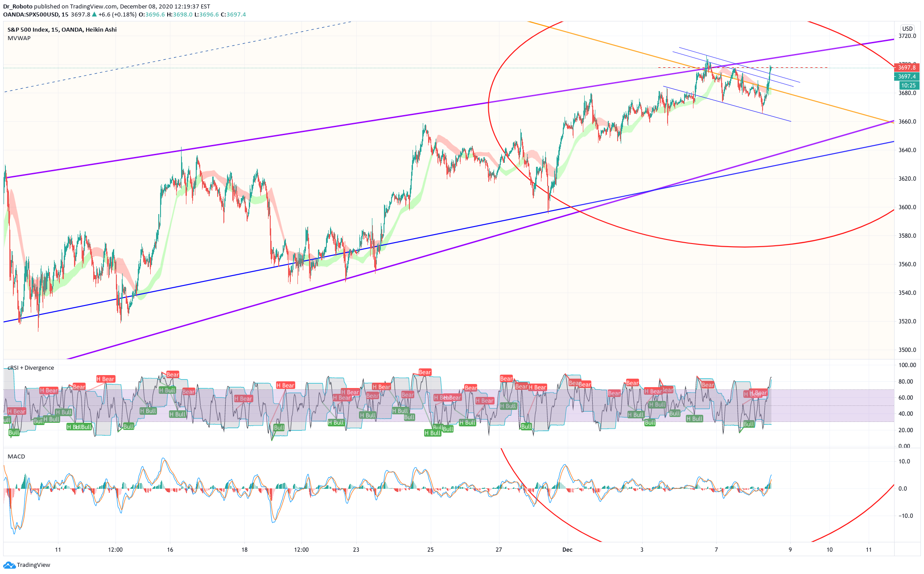This screenshot has width=924, height=574.
Task: Click the 12:00 label between 11 and 16
Action: click(115, 550)
